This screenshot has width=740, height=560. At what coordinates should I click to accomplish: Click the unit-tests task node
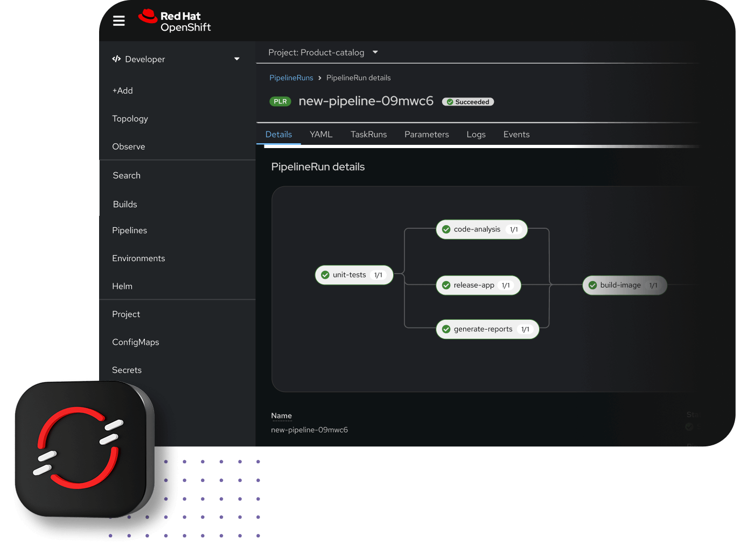pyautogui.click(x=354, y=275)
